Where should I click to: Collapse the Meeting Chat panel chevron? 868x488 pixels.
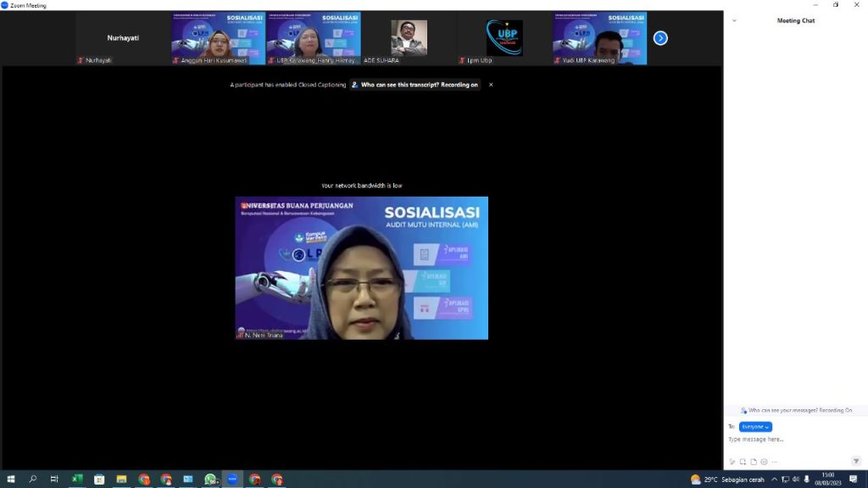734,20
